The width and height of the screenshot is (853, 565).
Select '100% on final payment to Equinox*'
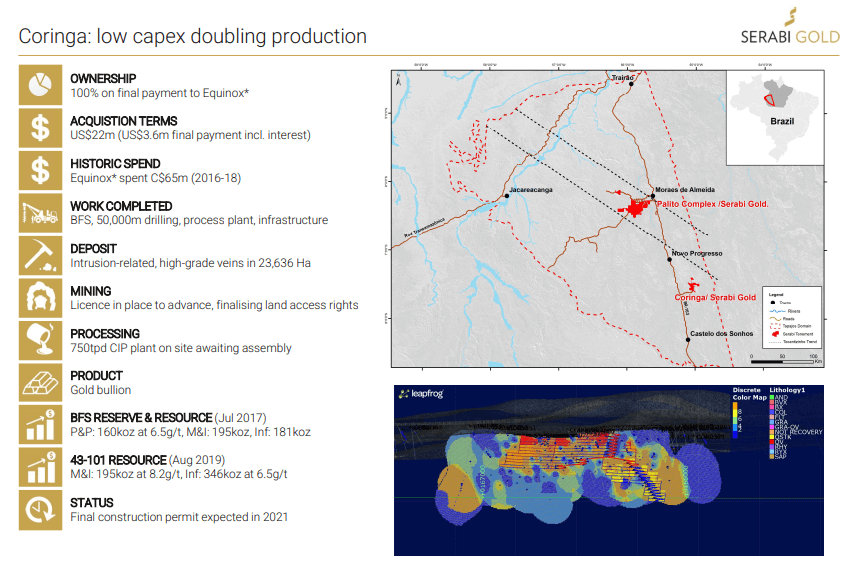pos(159,93)
